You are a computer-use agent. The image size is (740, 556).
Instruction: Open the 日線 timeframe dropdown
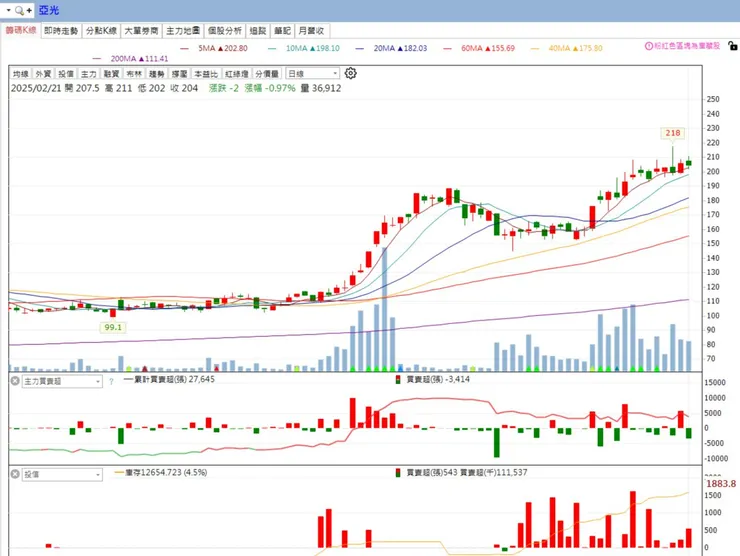pyautogui.click(x=312, y=74)
